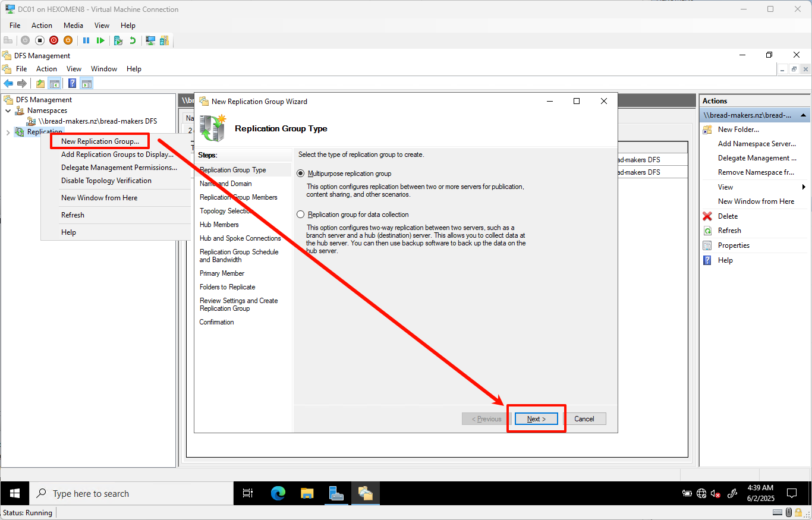
Task: Click the Reset VM icon with green arrow
Action: click(x=101, y=40)
